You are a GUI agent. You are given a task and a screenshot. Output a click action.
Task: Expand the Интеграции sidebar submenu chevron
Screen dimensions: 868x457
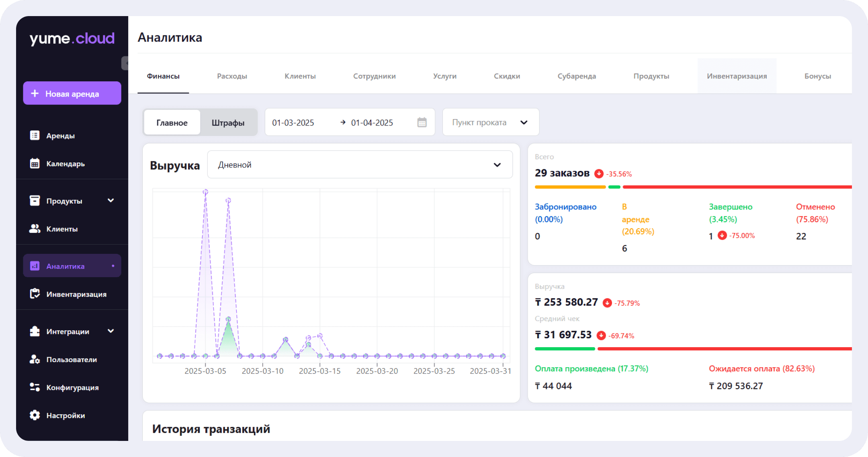(111, 331)
